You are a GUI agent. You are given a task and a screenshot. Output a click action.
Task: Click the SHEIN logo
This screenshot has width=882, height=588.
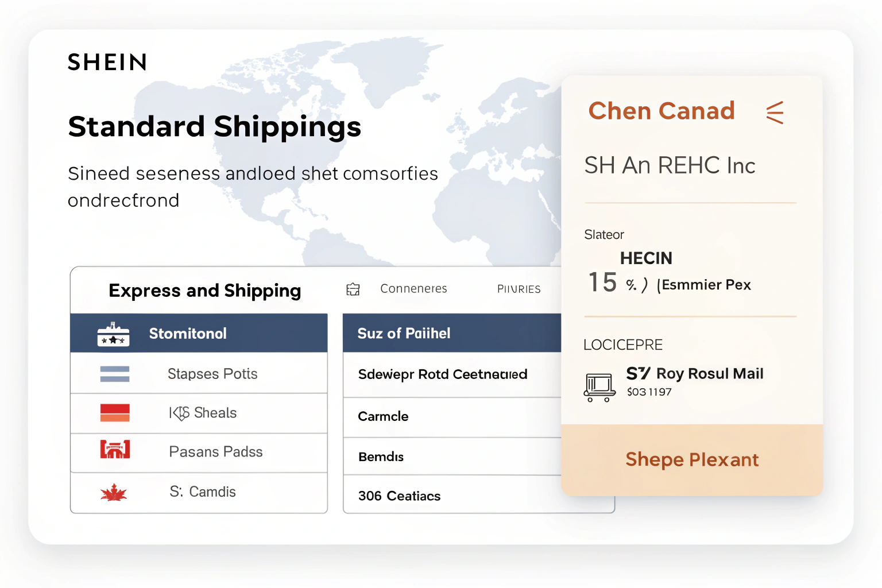click(107, 62)
